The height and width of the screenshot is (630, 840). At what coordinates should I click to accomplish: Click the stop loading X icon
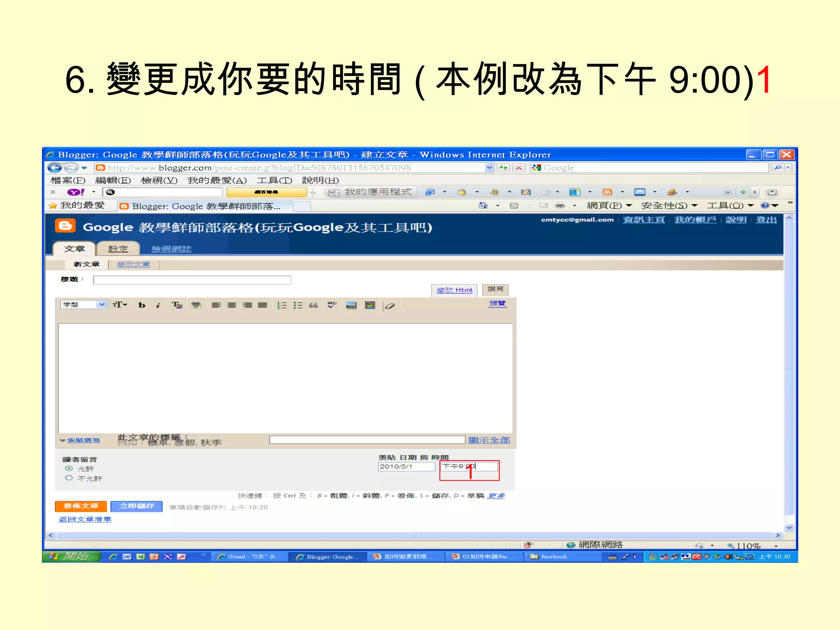coord(519,168)
